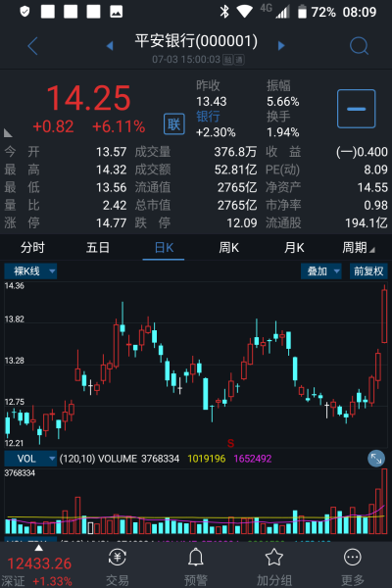Tap the 加分组 star icon
Image resolution: width=392 pixels, height=588 pixels.
pyautogui.click(x=274, y=558)
